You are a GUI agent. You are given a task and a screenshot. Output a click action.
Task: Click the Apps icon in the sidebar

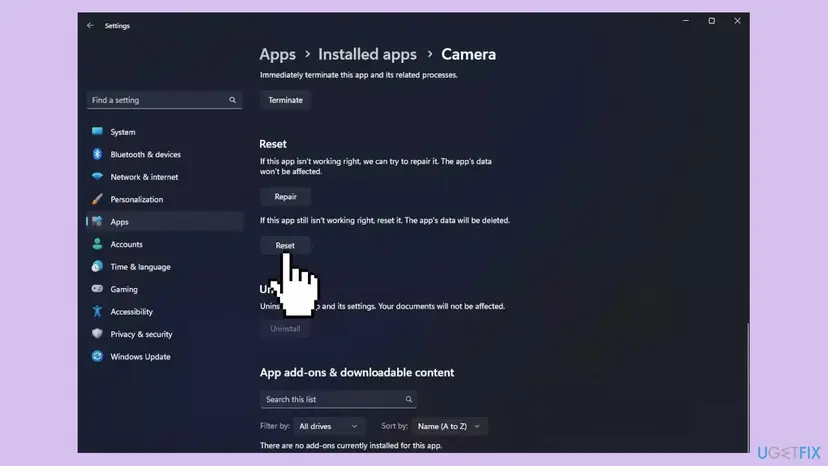pyautogui.click(x=97, y=221)
